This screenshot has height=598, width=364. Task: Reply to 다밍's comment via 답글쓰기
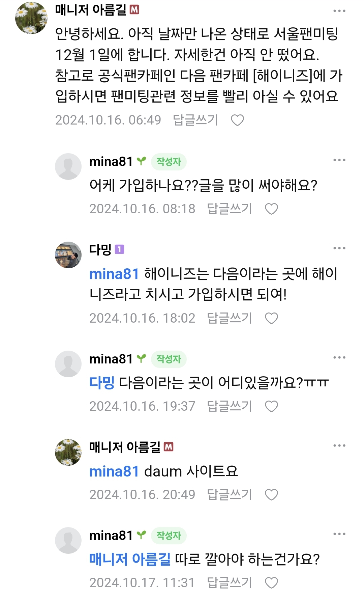(230, 318)
